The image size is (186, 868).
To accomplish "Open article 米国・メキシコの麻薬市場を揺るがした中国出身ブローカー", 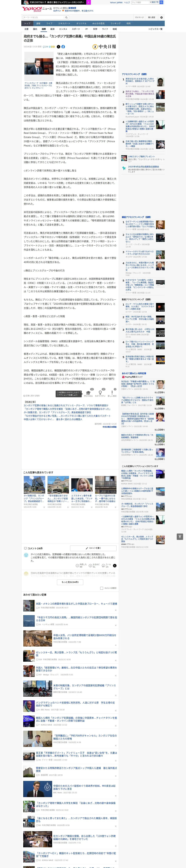I will pos(76,604).
